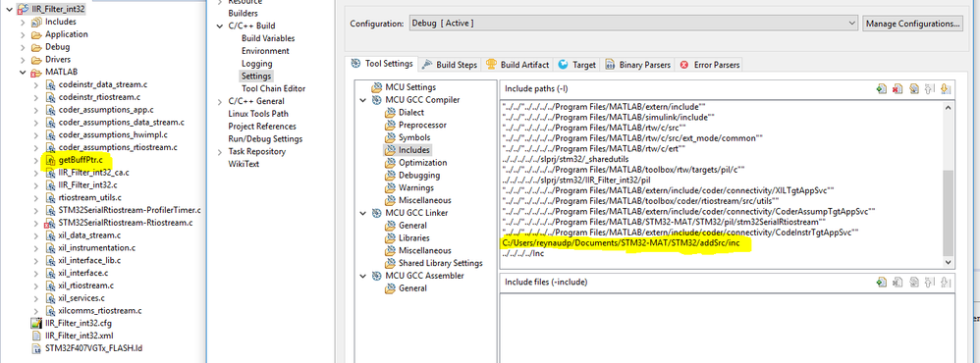Select the slprj/stm32/_sharedutils include path
Image resolution: width=980 pixels, height=363 pixels.
566,160
